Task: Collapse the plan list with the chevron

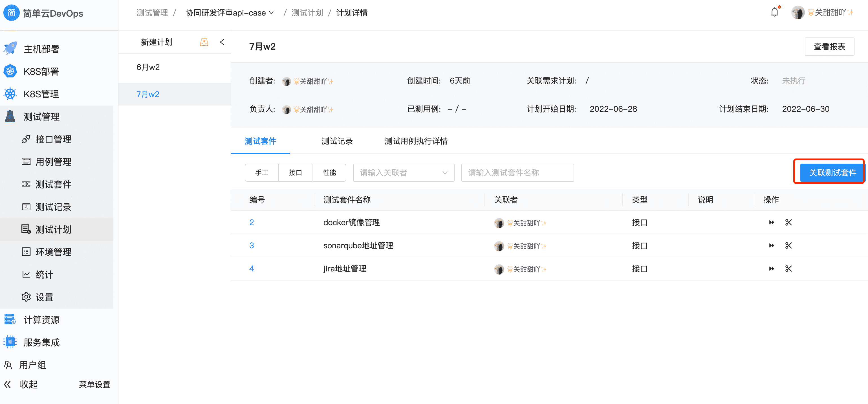Action: pos(222,41)
